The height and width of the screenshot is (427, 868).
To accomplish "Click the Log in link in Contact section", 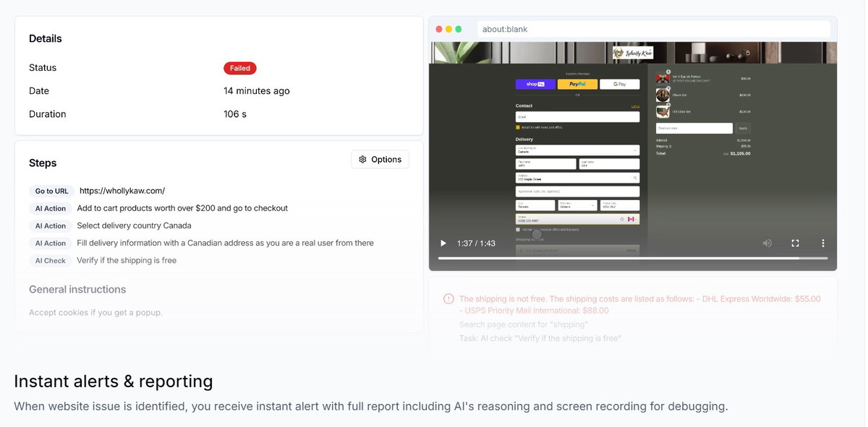I will (x=635, y=106).
